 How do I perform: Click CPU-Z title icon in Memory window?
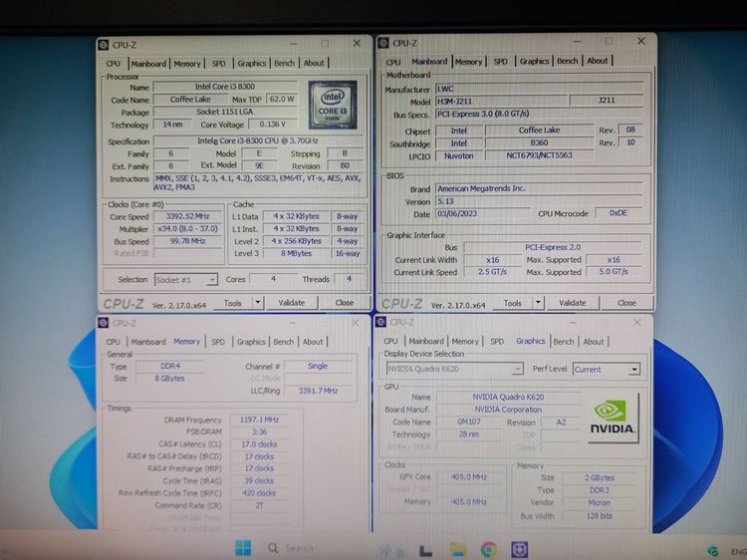[x=103, y=323]
